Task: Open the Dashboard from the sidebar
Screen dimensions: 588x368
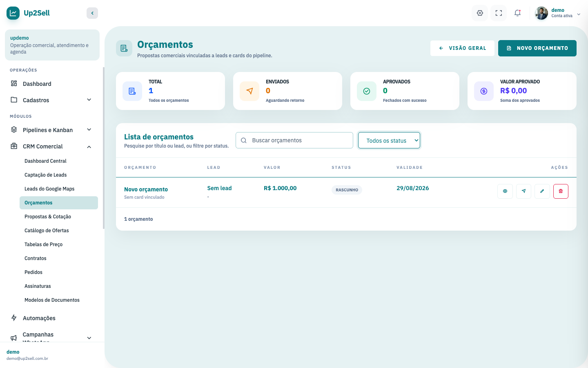Action: coord(52,83)
